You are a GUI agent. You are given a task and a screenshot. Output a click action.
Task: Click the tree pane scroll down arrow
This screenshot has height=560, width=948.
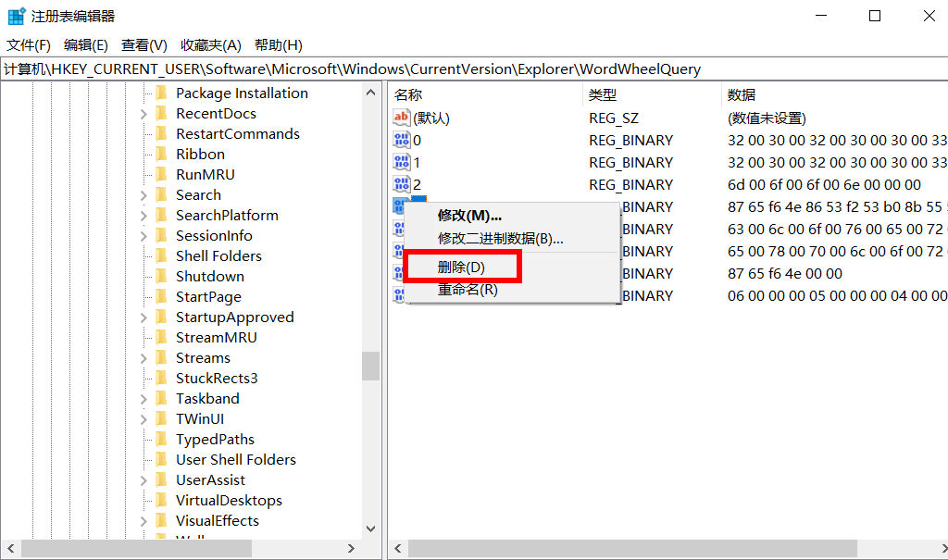tap(370, 529)
